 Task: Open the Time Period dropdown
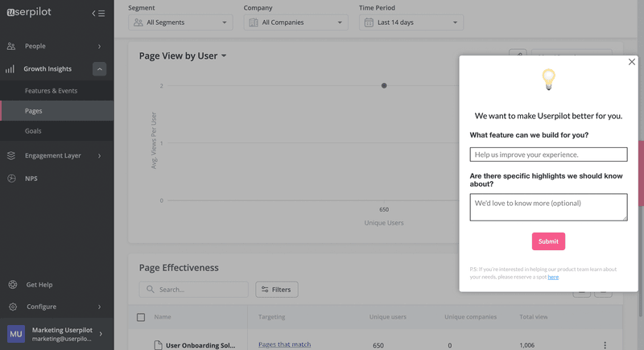pyautogui.click(x=411, y=23)
